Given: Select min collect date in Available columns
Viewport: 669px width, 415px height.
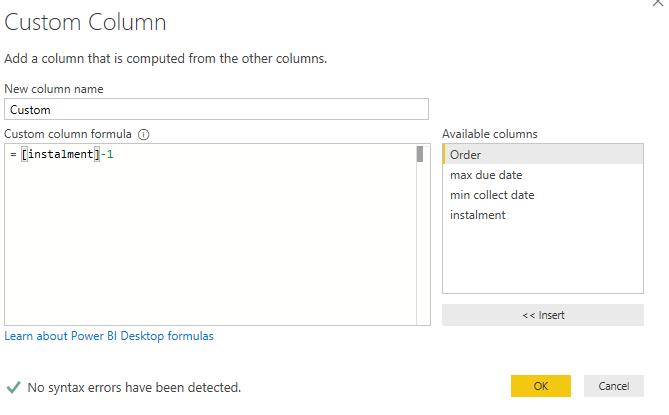Looking at the screenshot, I should (543, 195).
